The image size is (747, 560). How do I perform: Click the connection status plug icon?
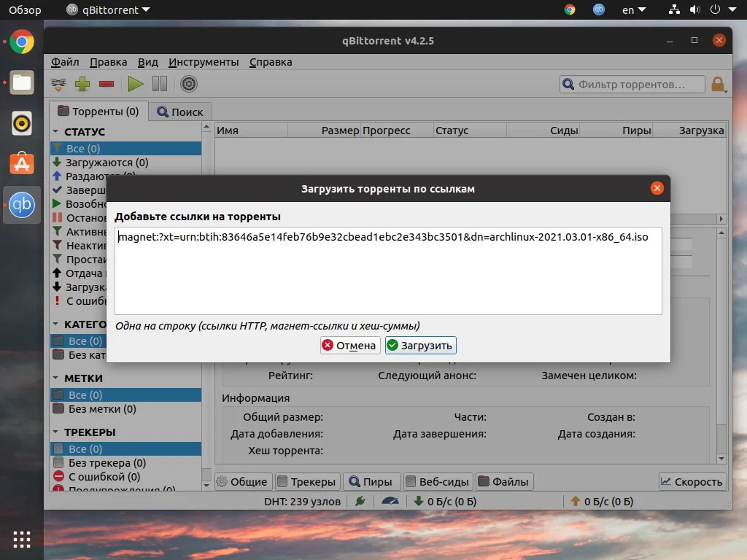358,501
